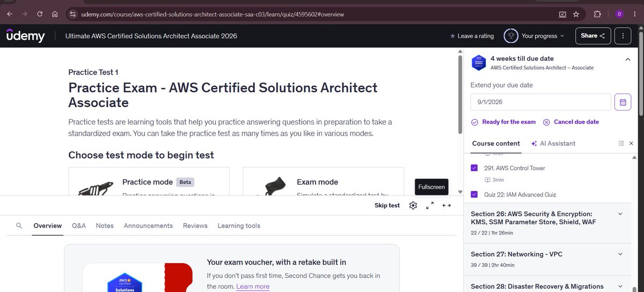The width and height of the screenshot is (644, 292).
Task: Click the exam voucher AWS badge thumbnail
Action: point(124,282)
